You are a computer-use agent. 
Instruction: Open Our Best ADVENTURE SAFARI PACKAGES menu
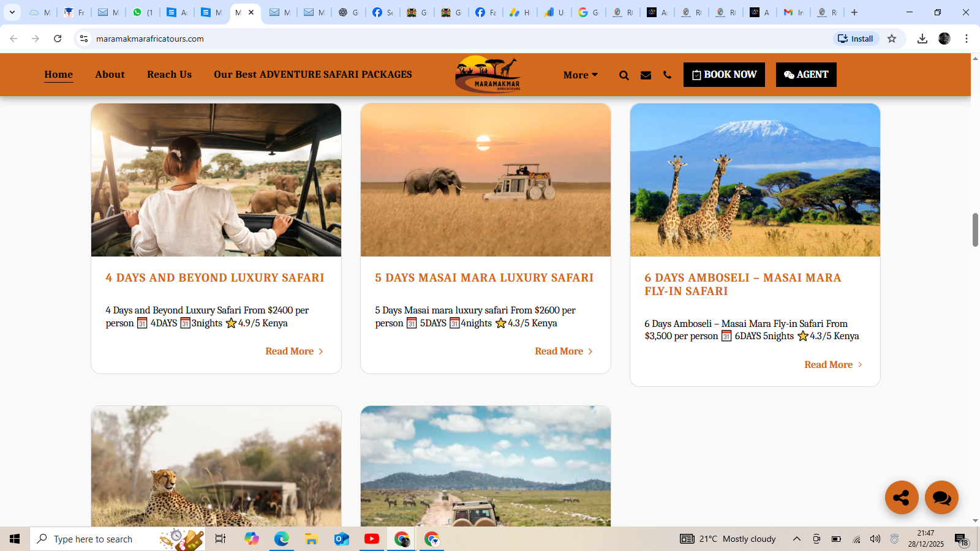pos(313,74)
